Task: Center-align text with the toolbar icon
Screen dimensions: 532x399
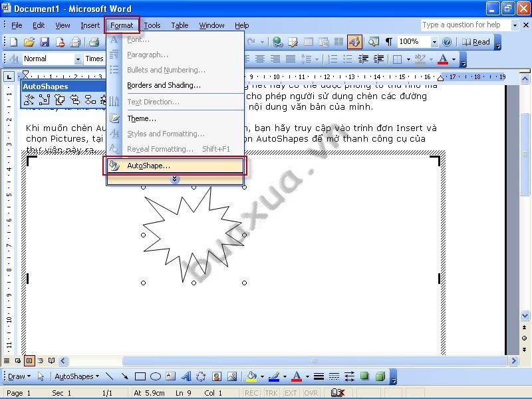Action: coord(260,59)
